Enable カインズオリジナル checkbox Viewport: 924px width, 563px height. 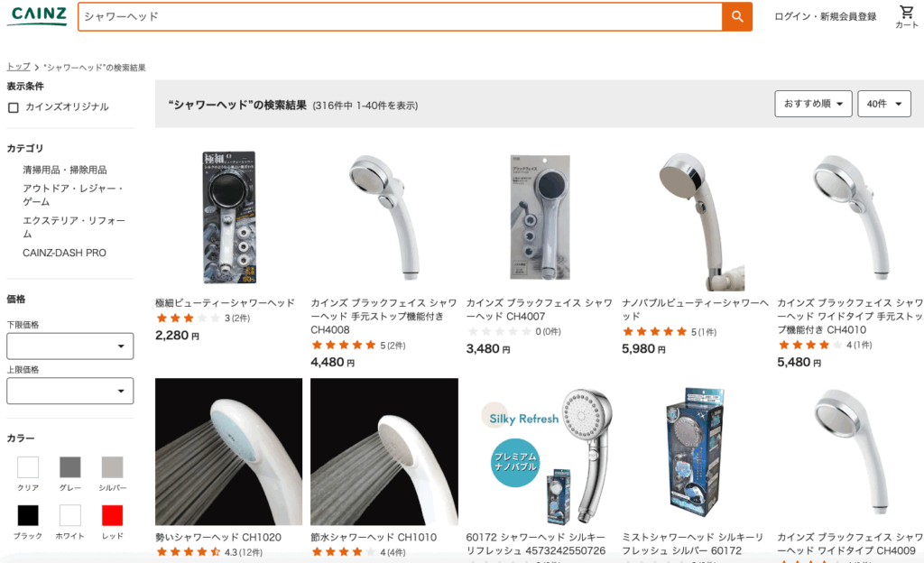coord(14,107)
